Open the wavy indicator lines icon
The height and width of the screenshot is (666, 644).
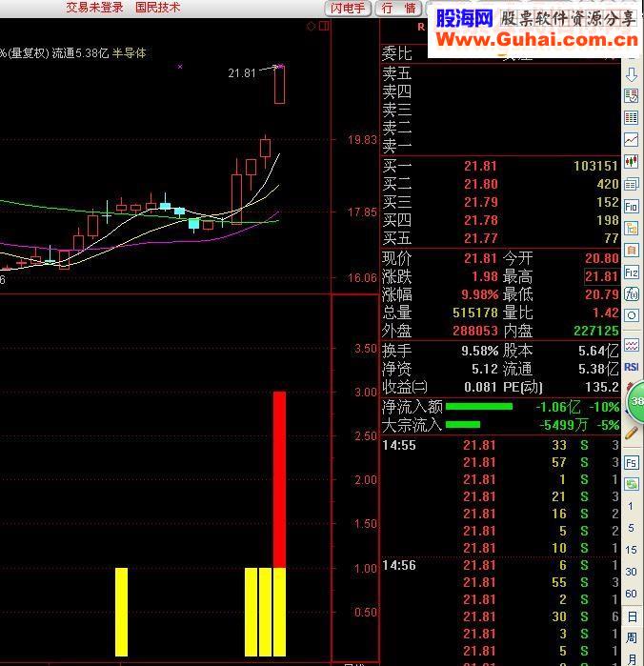(x=632, y=345)
